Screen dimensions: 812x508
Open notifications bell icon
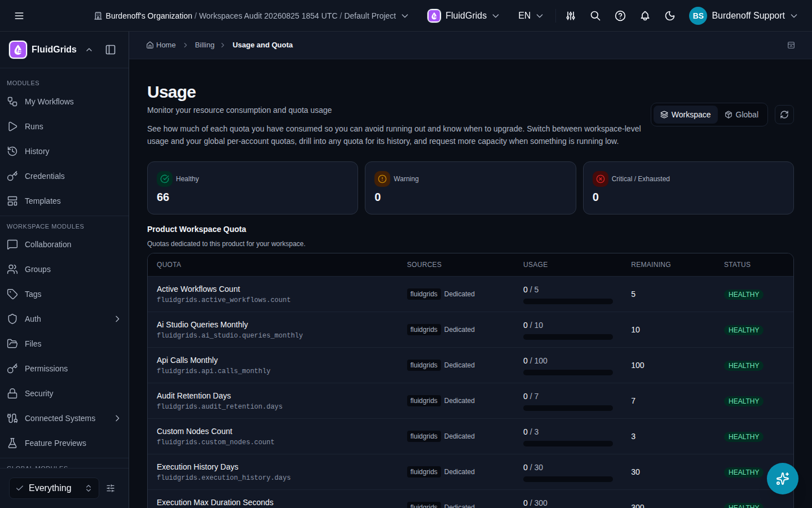point(645,16)
